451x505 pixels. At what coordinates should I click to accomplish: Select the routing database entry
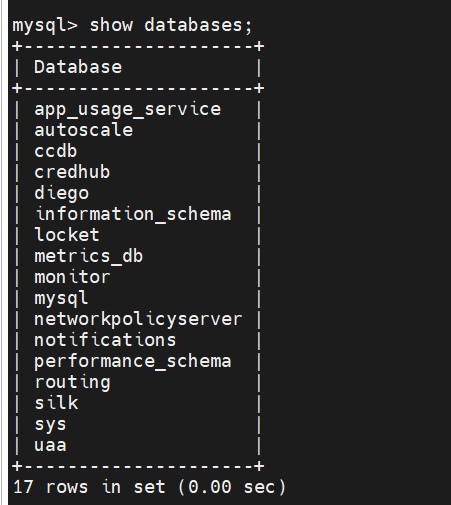(x=73, y=382)
